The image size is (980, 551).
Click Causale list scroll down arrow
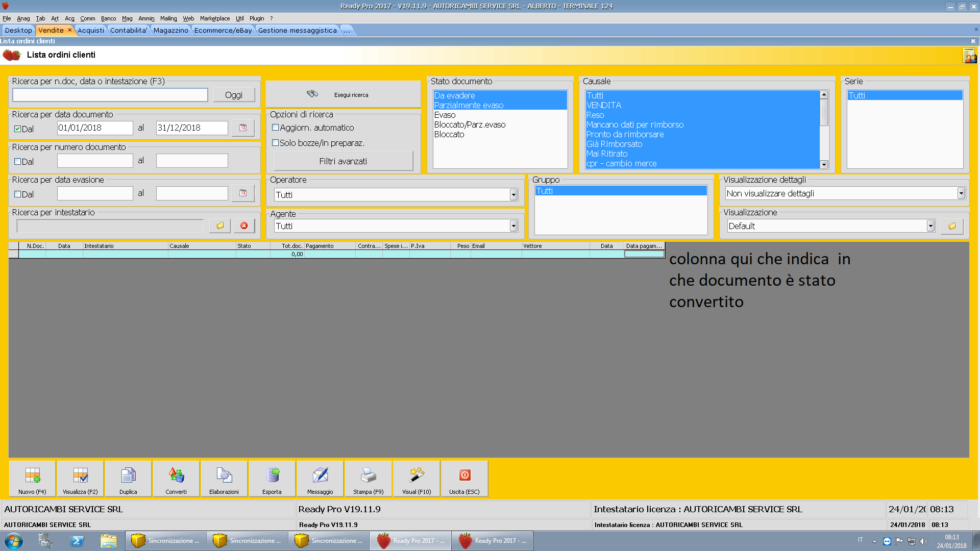[824, 164]
